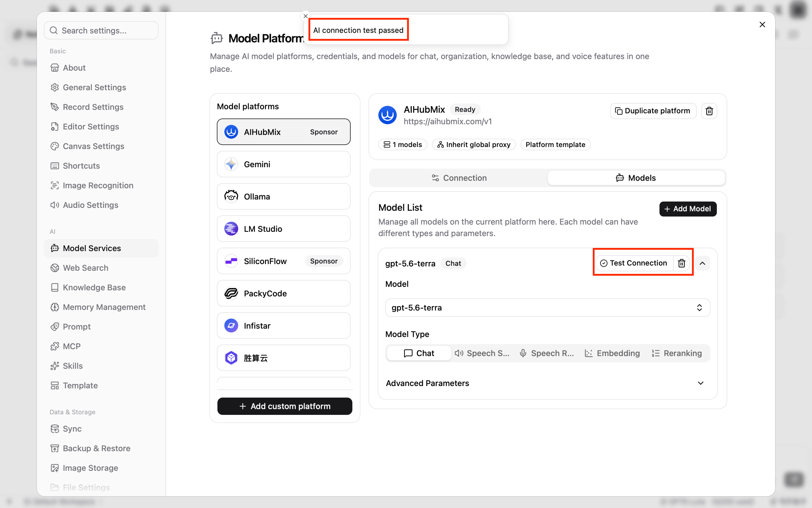Image resolution: width=812 pixels, height=508 pixels.
Task: Open the gpt-5.6-terra model dropdown
Action: pyautogui.click(x=547, y=307)
